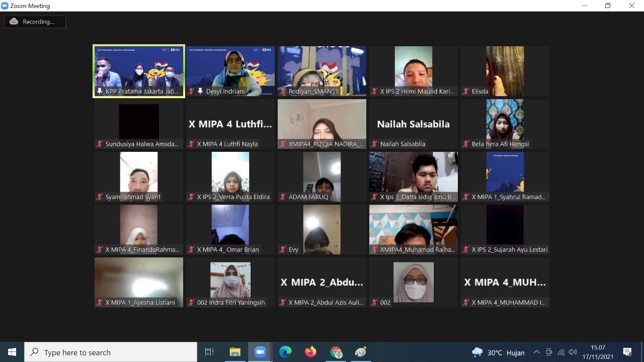Click the pin icon on KPP Pratama Jakarta tile

100,92
